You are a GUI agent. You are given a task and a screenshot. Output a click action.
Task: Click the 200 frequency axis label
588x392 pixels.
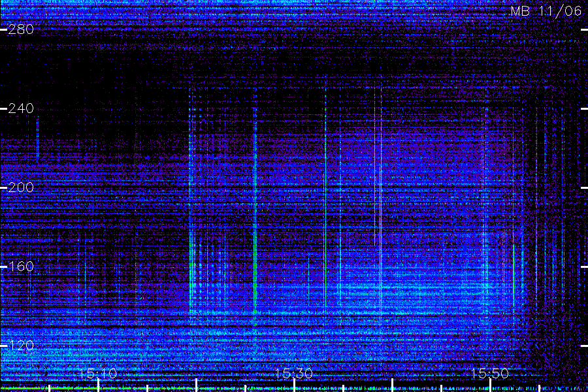[x=21, y=188]
